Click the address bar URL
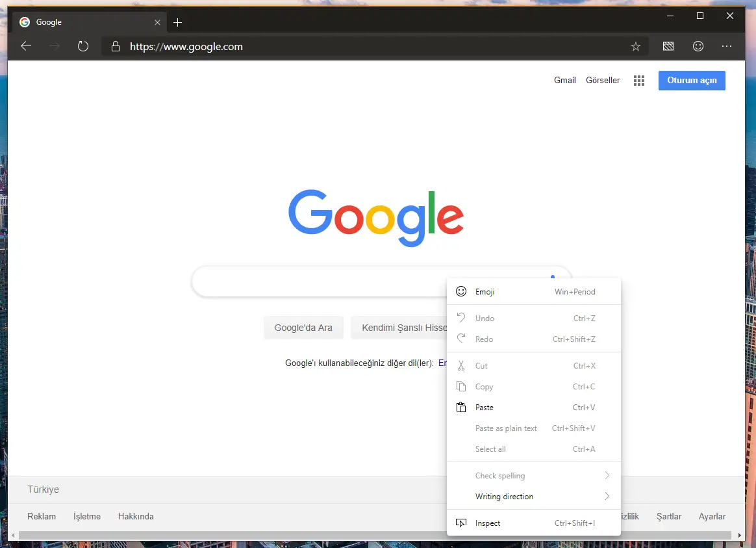Image resolution: width=756 pixels, height=548 pixels. pyautogui.click(x=186, y=47)
